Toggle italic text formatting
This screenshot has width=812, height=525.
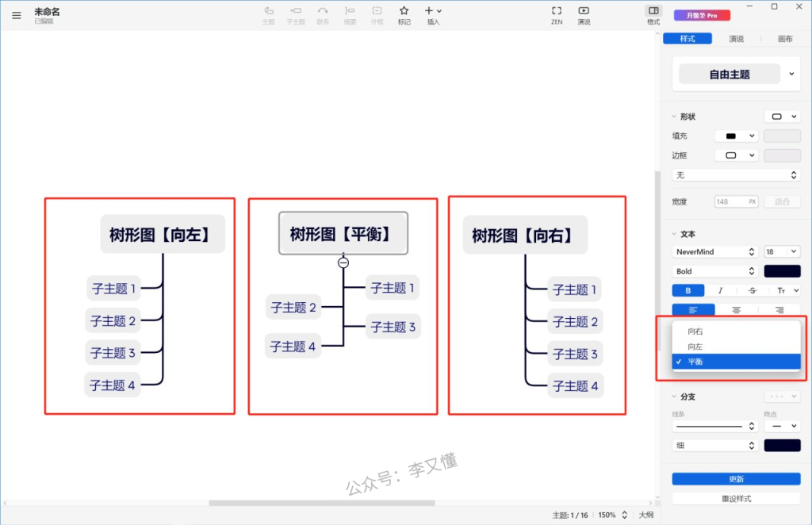click(720, 291)
